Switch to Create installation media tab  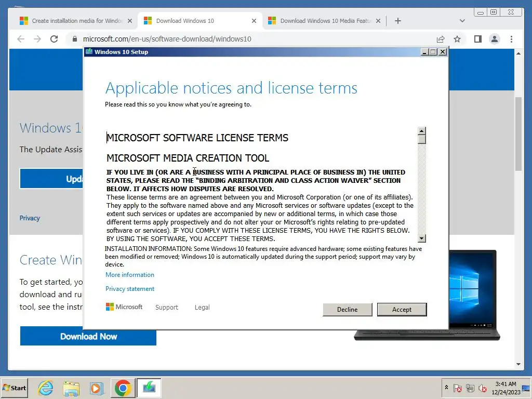pos(75,21)
